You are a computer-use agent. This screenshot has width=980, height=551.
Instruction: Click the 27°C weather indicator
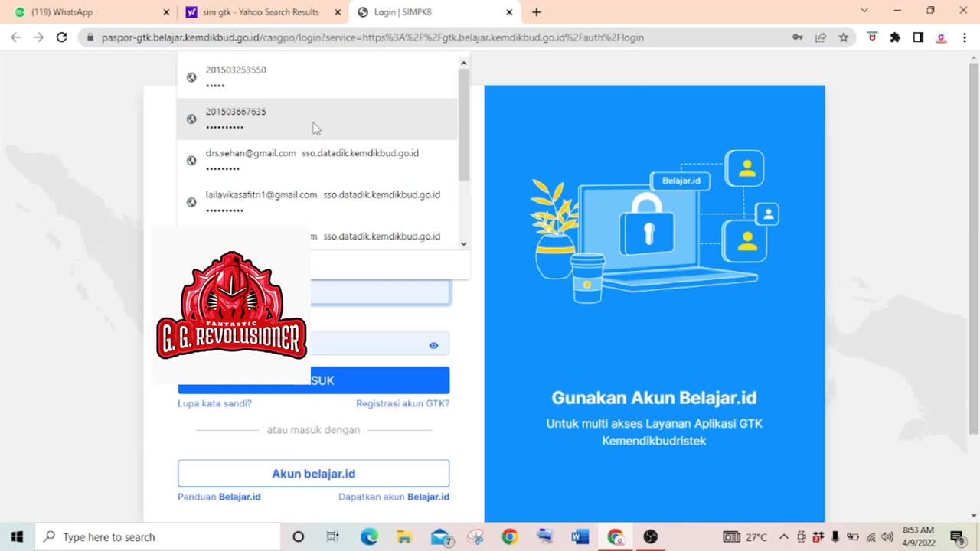pos(743,536)
